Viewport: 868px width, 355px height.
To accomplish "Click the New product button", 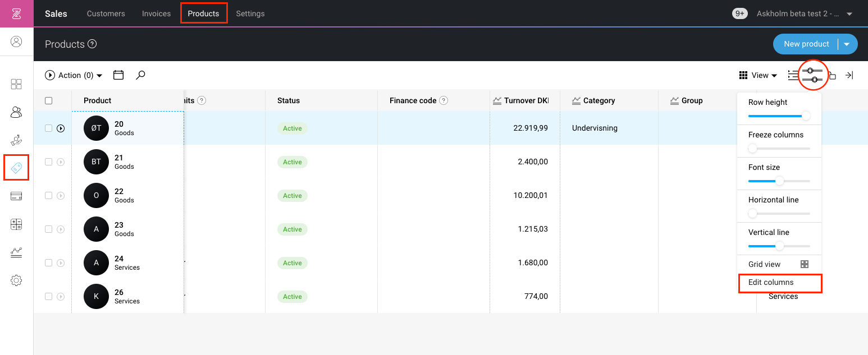I will pos(806,44).
